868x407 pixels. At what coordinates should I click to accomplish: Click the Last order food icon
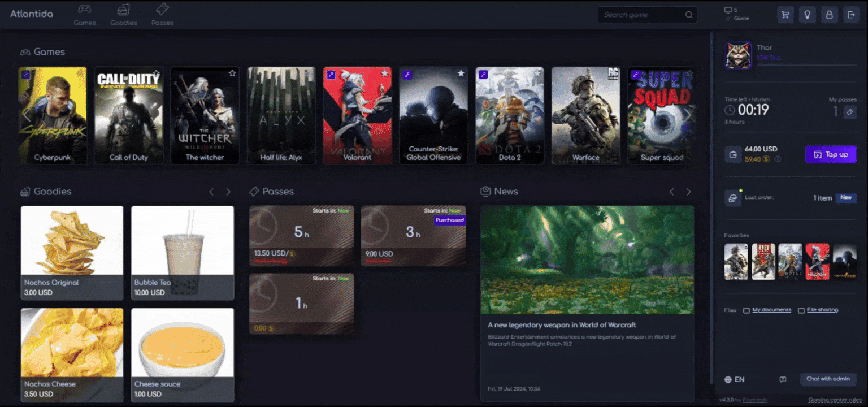[x=733, y=198]
